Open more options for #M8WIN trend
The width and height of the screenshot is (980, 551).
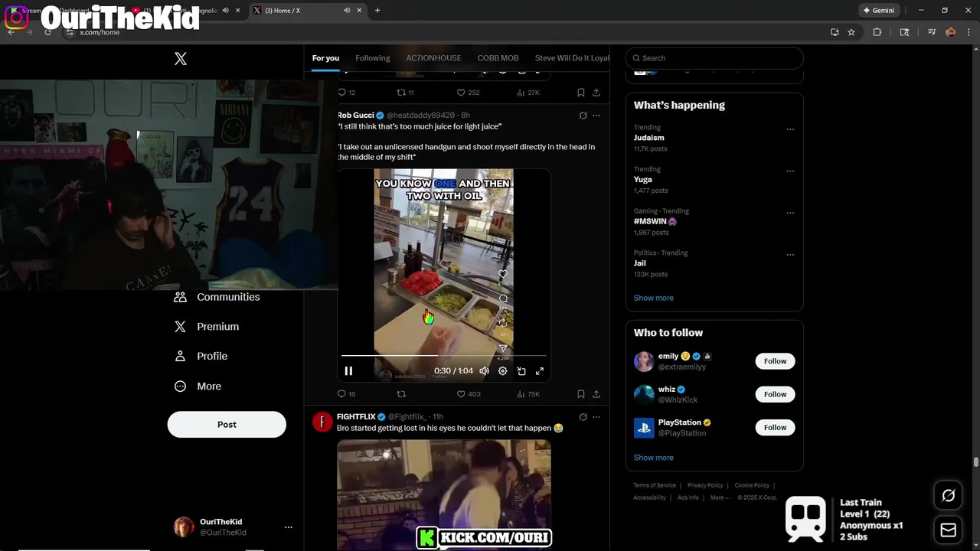(790, 214)
